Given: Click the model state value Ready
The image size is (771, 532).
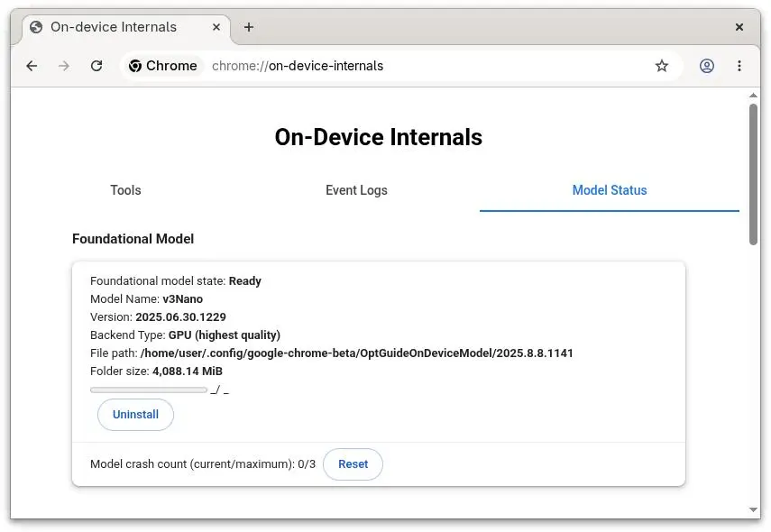Looking at the screenshot, I should point(245,281).
